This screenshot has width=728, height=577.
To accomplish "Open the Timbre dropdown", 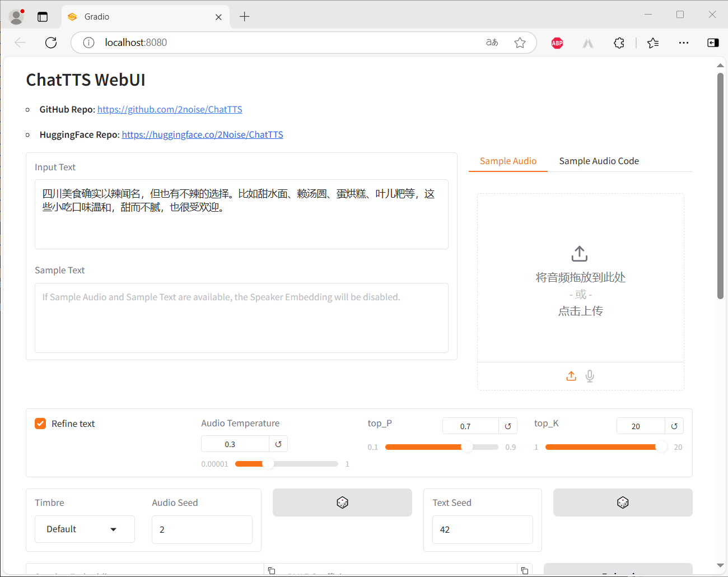I will (x=85, y=529).
